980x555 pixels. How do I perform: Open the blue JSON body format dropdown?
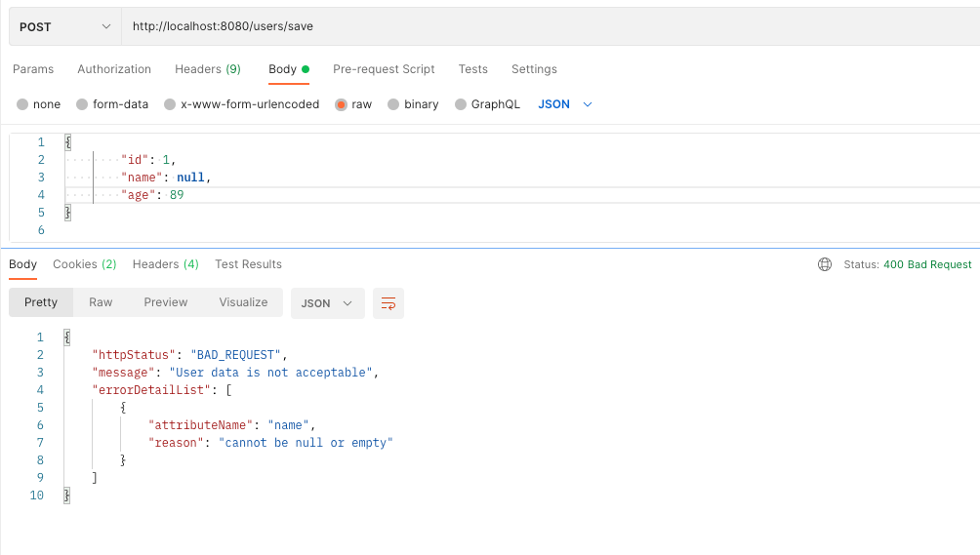565,104
